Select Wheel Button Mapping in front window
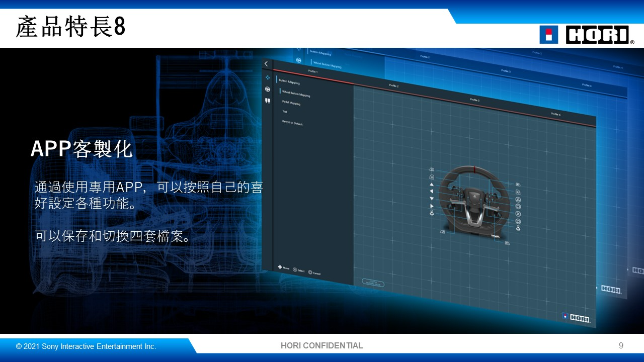Viewport: 644px width, 362px height. 296,93
